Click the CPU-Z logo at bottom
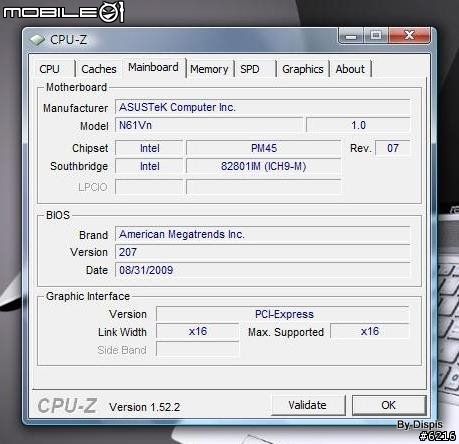The image size is (459, 444). 67,406
